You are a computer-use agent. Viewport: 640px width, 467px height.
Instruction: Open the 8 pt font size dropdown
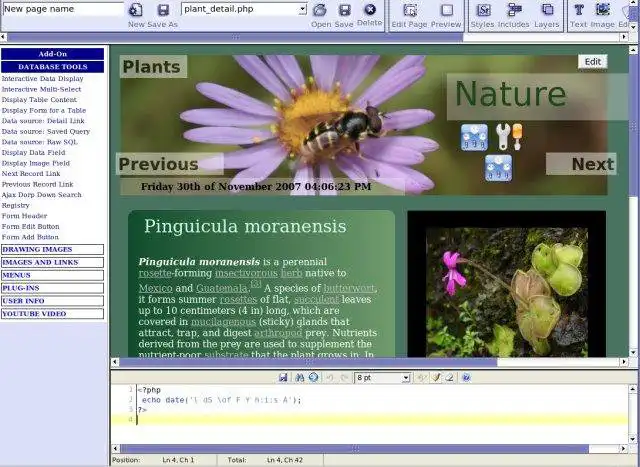tap(405, 377)
